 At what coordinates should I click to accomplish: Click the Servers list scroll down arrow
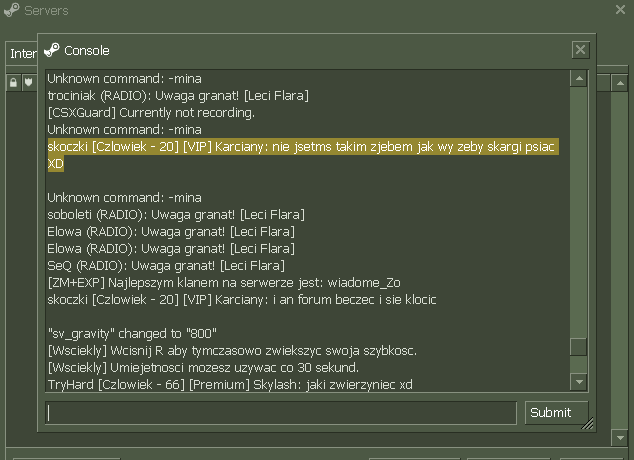(x=619, y=437)
